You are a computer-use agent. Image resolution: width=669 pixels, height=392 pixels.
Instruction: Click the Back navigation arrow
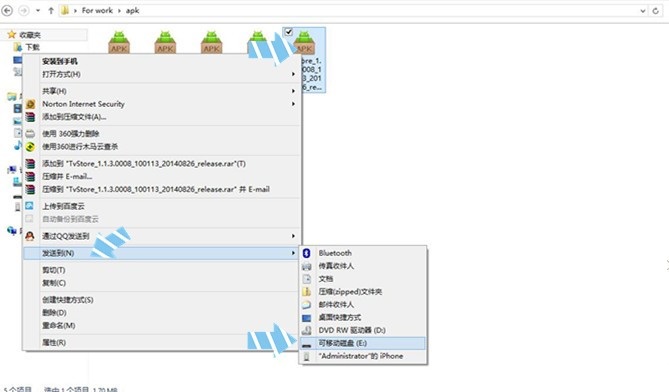pyautogui.click(x=7, y=11)
